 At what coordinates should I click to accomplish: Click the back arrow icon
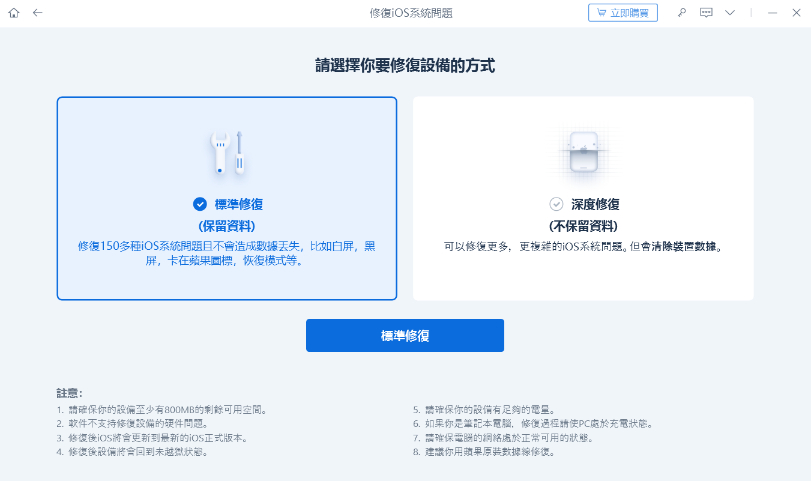pyautogui.click(x=37, y=13)
